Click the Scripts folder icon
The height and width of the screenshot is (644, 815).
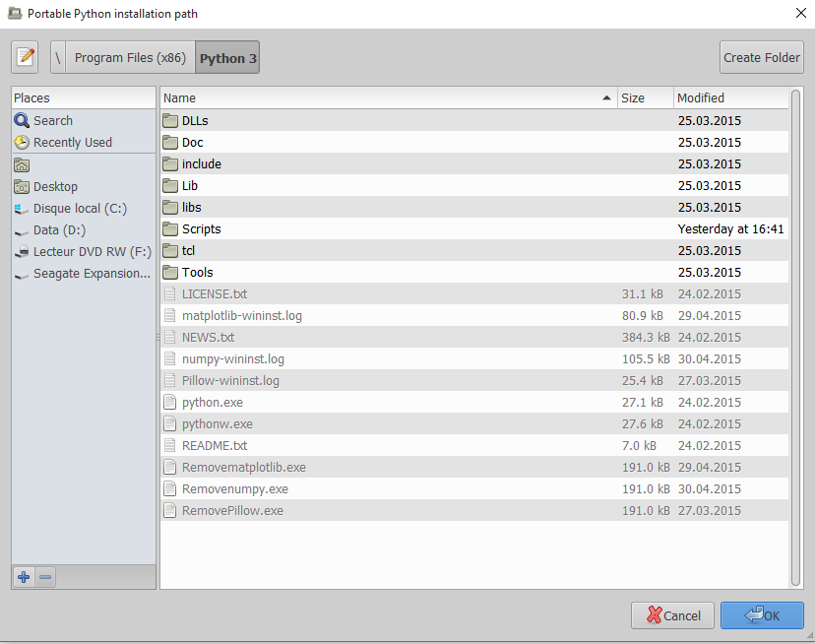[170, 229]
